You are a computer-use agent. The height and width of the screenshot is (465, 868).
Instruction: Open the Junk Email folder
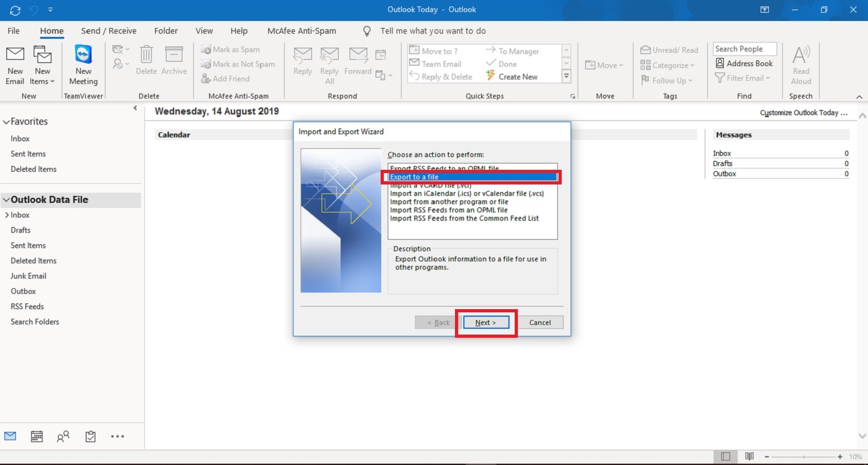pyautogui.click(x=29, y=276)
